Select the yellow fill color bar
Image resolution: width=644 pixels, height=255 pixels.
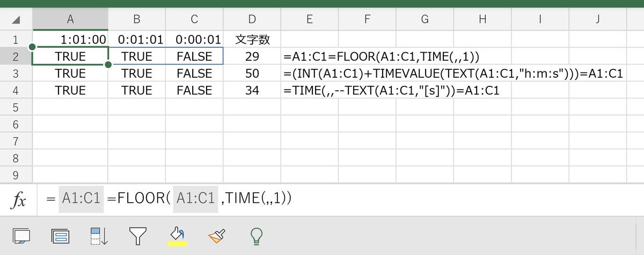[x=177, y=243]
